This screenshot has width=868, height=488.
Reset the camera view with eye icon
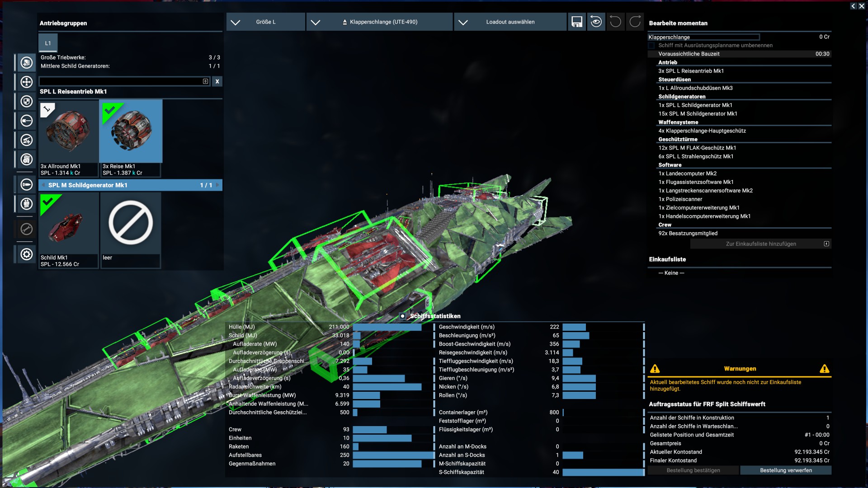click(x=596, y=22)
